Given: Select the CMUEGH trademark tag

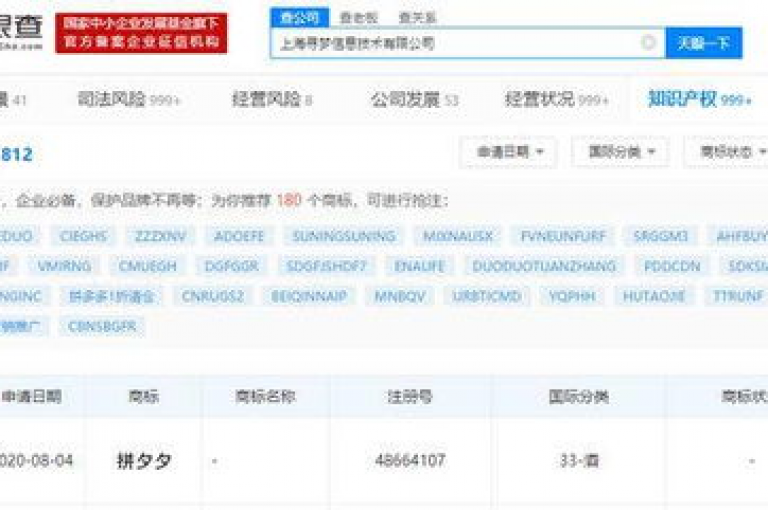Looking at the screenshot, I should [147, 266].
